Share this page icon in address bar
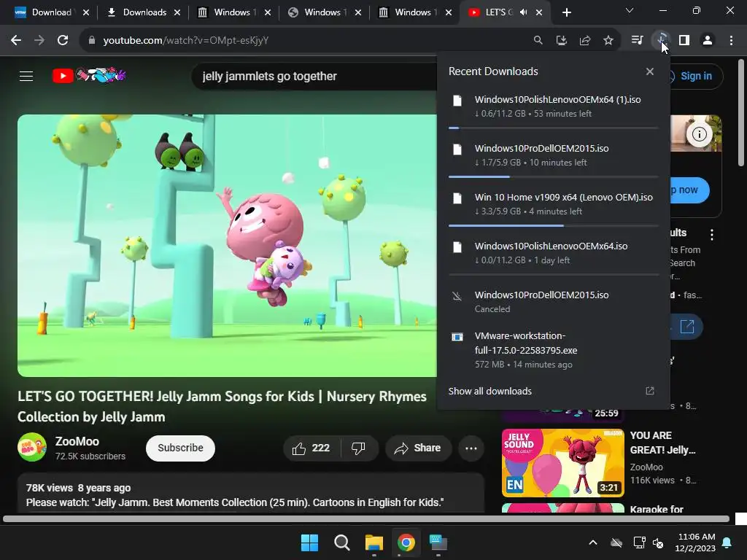The width and height of the screenshot is (747, 560). pyautogui.click(x=585, y=41)
